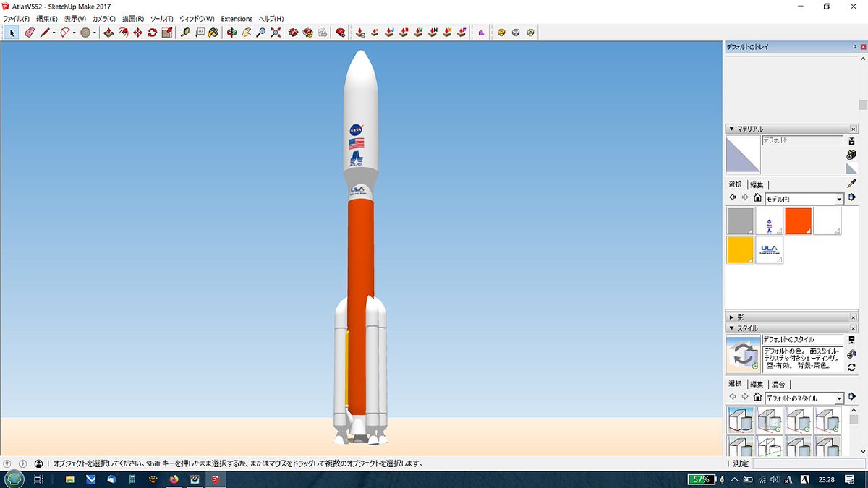Screen dimensions: 868x488
Task: Switch to Styles 混合 tab
Action: click(x=778, y=384)
